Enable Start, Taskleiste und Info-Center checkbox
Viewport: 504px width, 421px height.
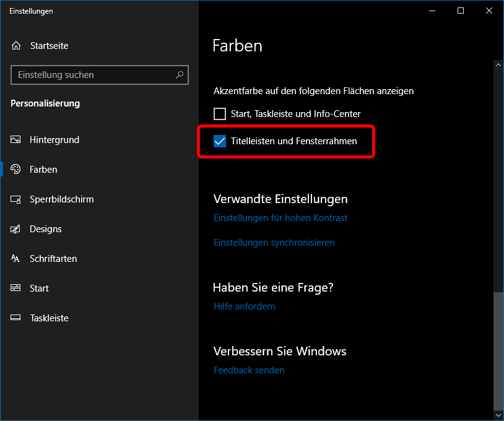[220, 114]
